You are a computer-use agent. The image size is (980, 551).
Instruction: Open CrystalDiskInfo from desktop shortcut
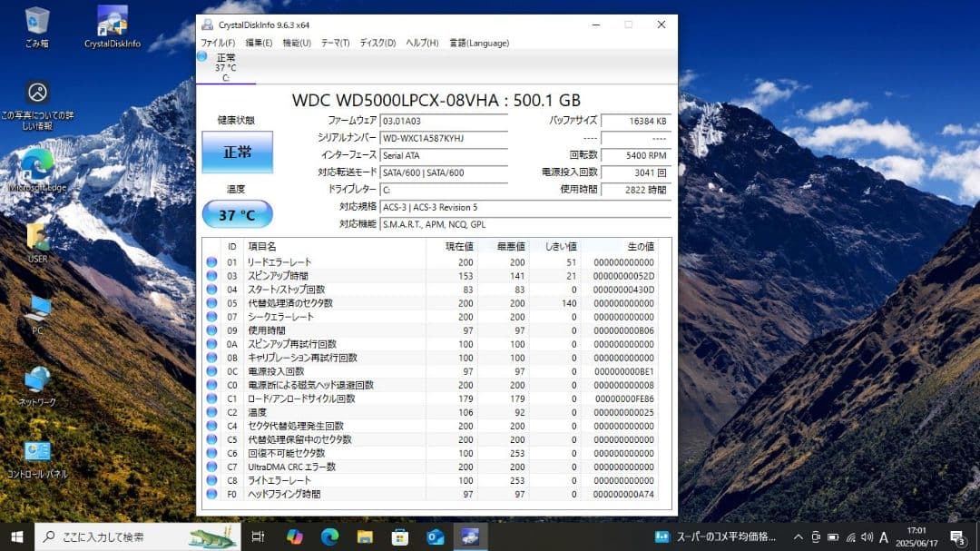click(x=111, y=23)
